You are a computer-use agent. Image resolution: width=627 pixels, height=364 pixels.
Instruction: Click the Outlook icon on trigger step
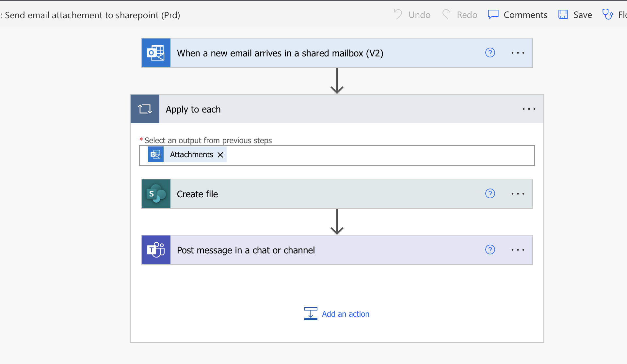tap(156, 53)
